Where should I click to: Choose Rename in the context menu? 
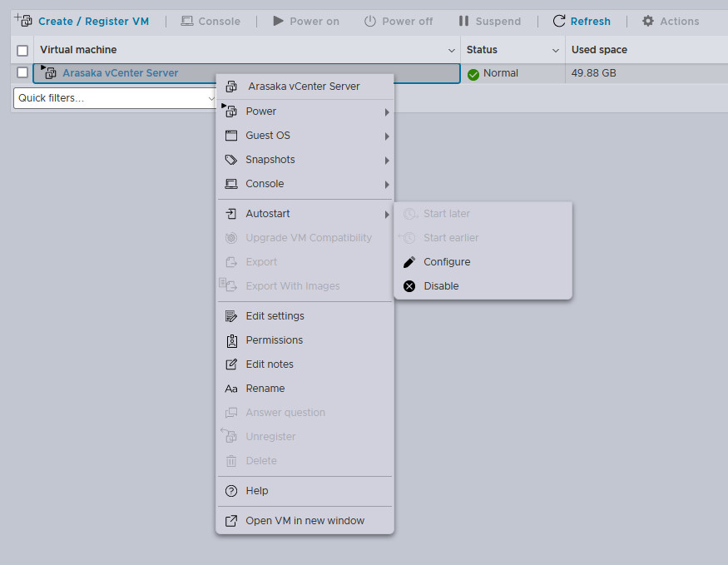(265, 389)
